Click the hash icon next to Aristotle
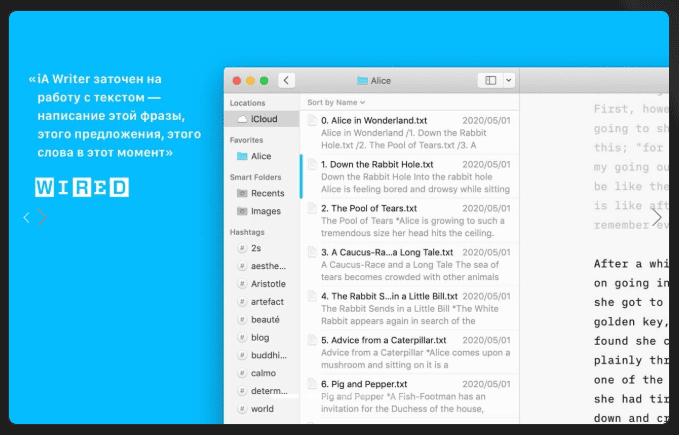 [x=242, y=284]
